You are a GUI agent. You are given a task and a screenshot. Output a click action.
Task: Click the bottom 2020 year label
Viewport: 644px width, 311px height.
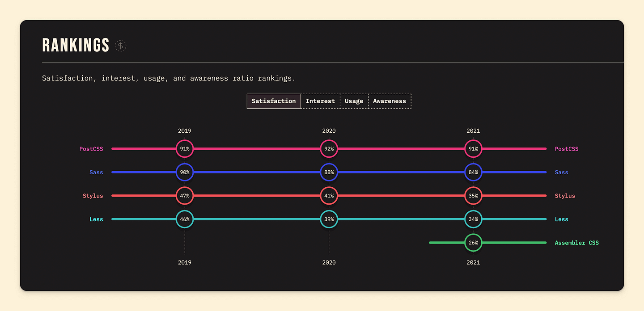(329, 262)
